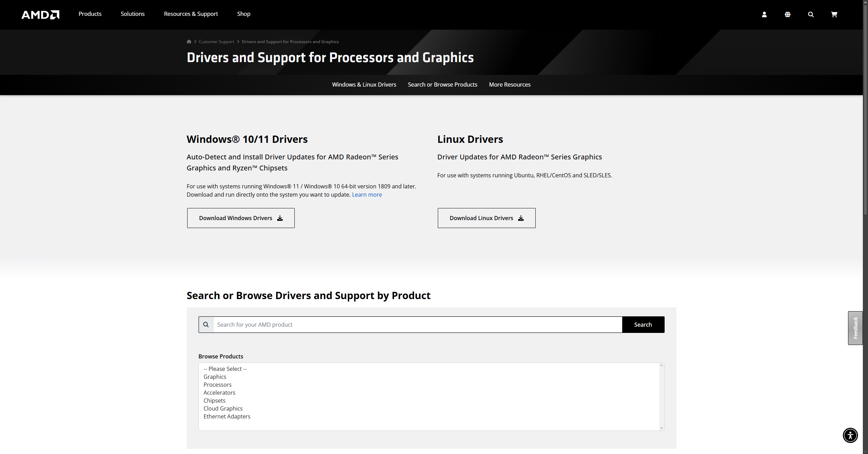Click magnifier icon in product search box
The height and width of the screenshot is (454, 868).
pos(206,325)
